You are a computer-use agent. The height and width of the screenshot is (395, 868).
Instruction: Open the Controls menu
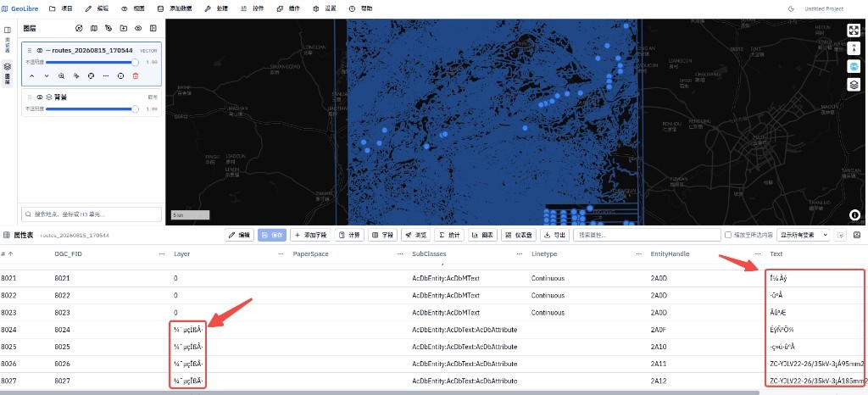tap(253, 8)
